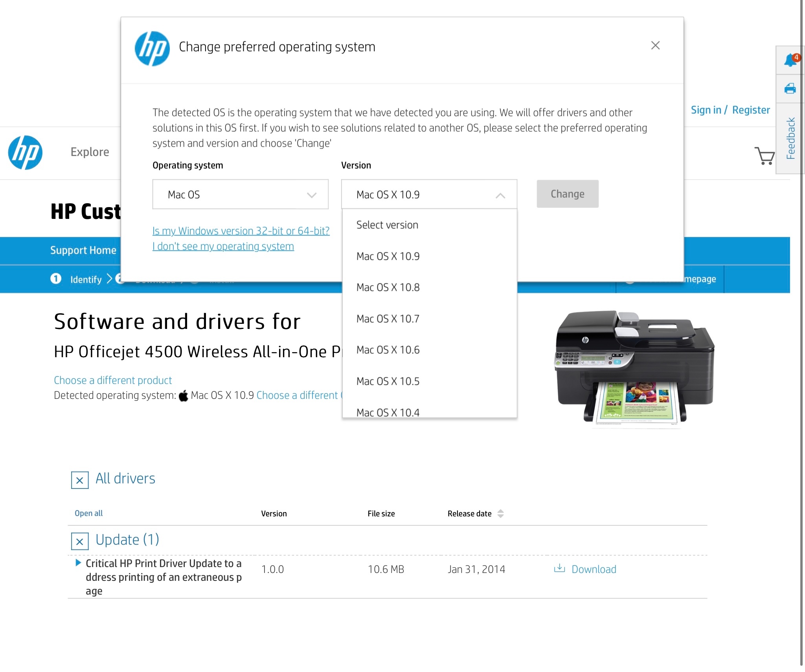This screenshot has width=805, height=672.
Task: Sort drivers by Release date arrows
Action: 500,513
